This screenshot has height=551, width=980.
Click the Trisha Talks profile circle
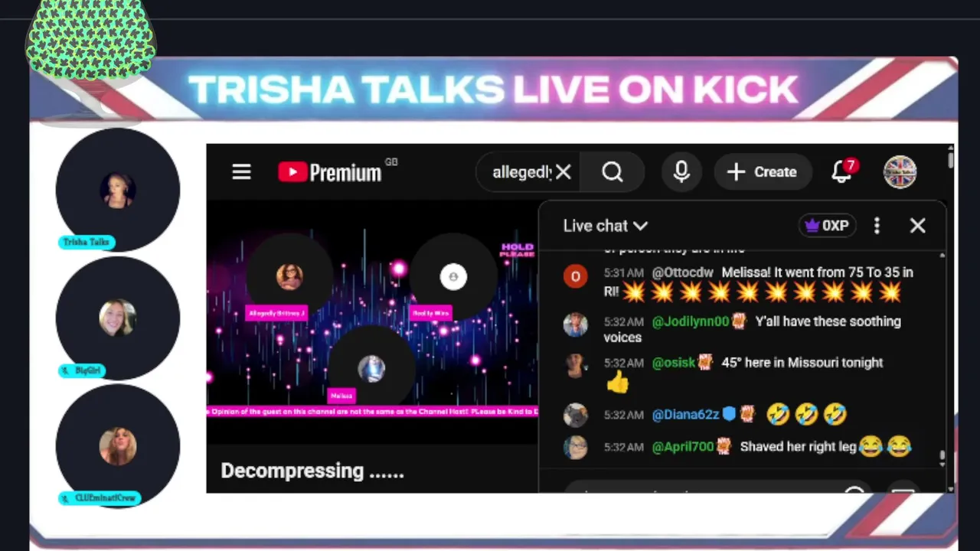[118, 190]
